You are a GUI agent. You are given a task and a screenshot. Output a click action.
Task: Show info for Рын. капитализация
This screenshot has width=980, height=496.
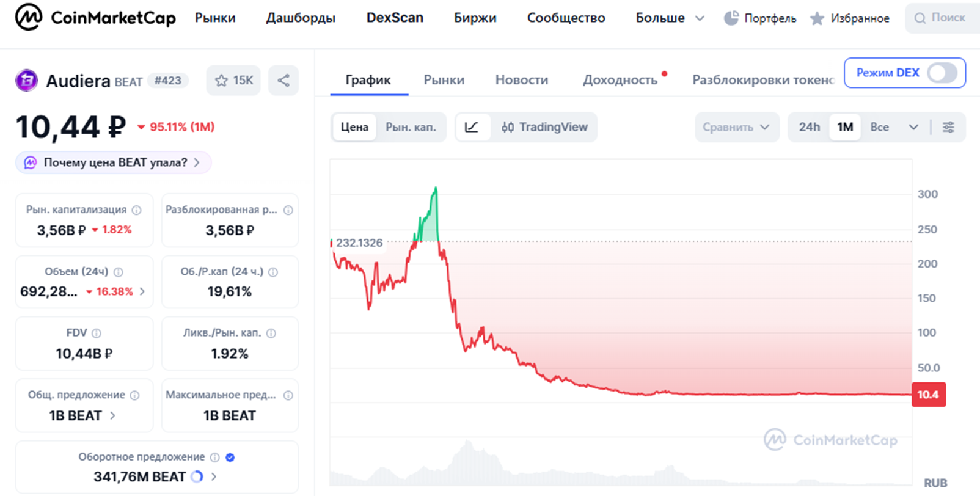tap(137, 210)
